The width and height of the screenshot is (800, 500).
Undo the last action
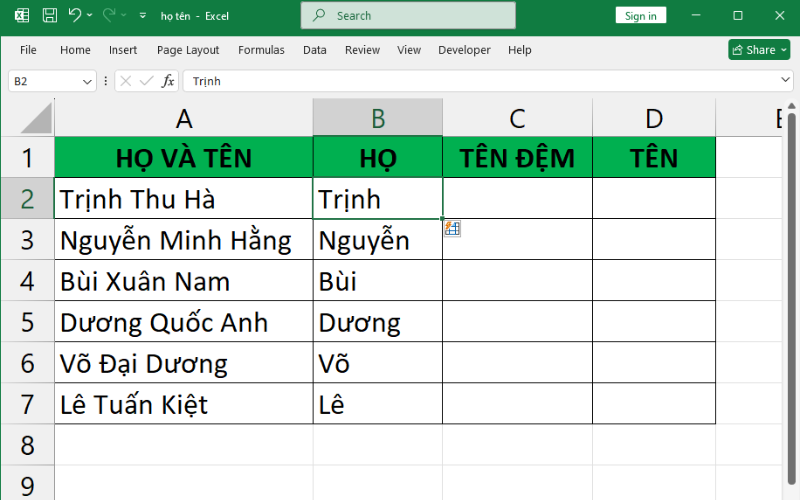75,15
